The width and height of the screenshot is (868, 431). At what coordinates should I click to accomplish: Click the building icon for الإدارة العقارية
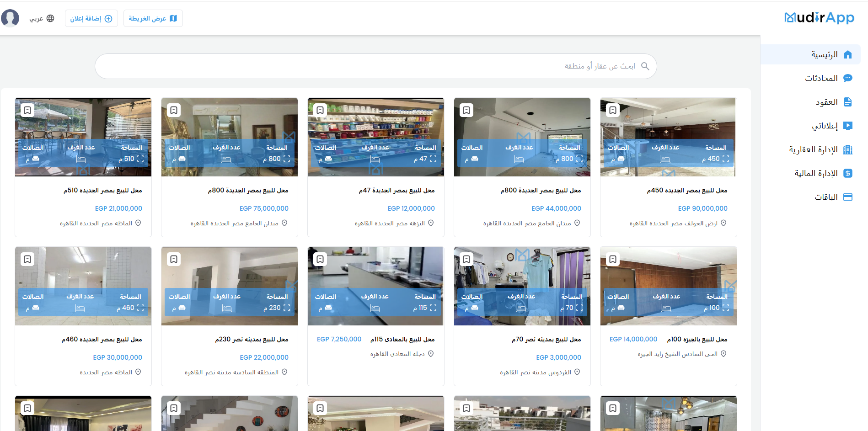coord(847,149)
